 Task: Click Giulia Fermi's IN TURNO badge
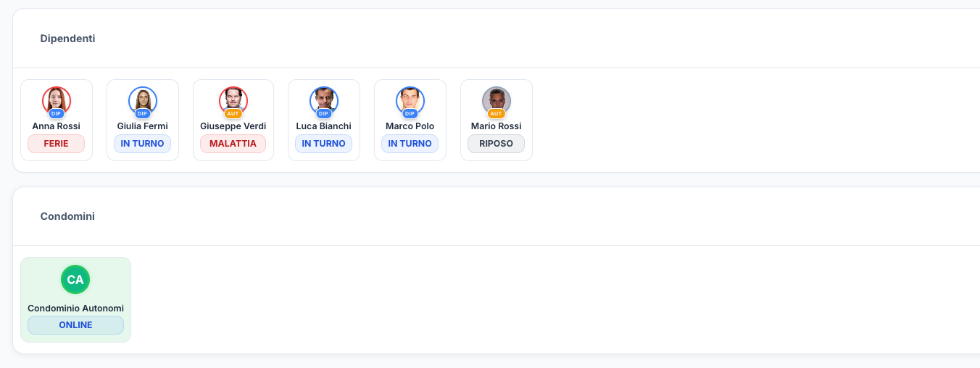(143, 144)
